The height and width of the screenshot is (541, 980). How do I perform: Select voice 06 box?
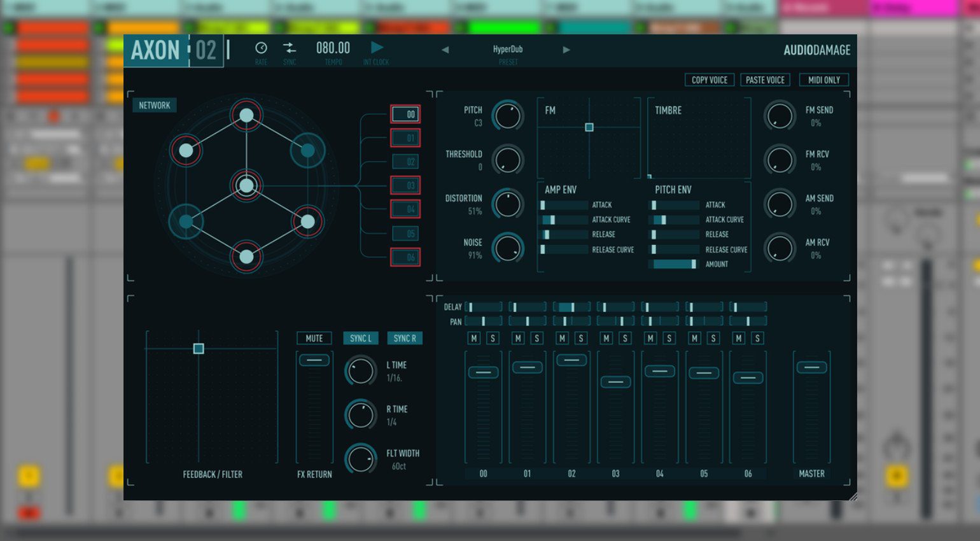405,257
